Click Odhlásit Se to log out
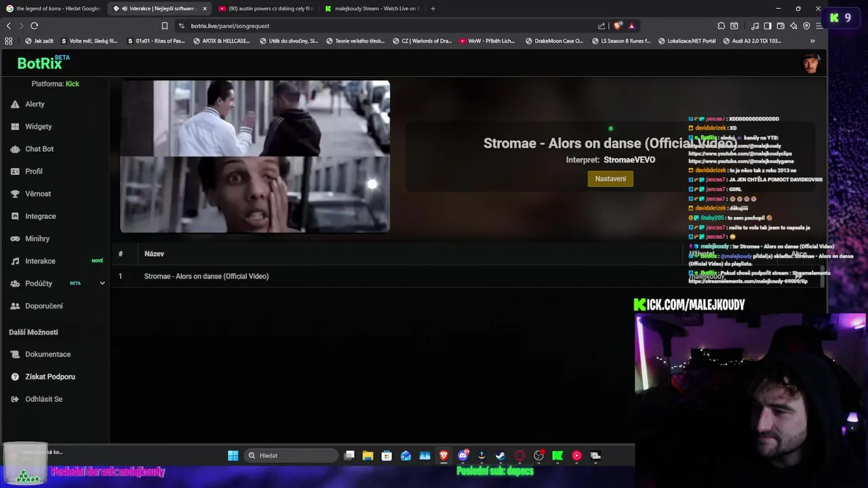The height and width of the screenshot is (488, 868). click(43, 399)
